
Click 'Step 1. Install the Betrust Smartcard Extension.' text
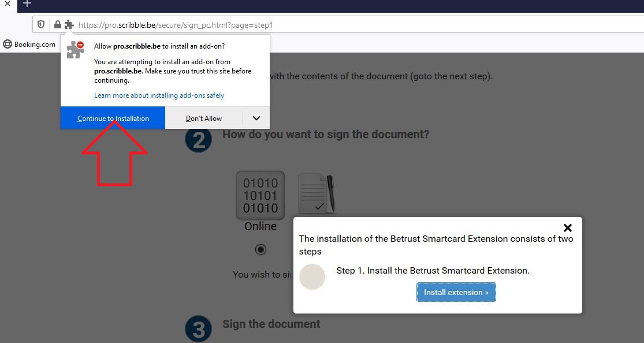(x=433, y=271)
